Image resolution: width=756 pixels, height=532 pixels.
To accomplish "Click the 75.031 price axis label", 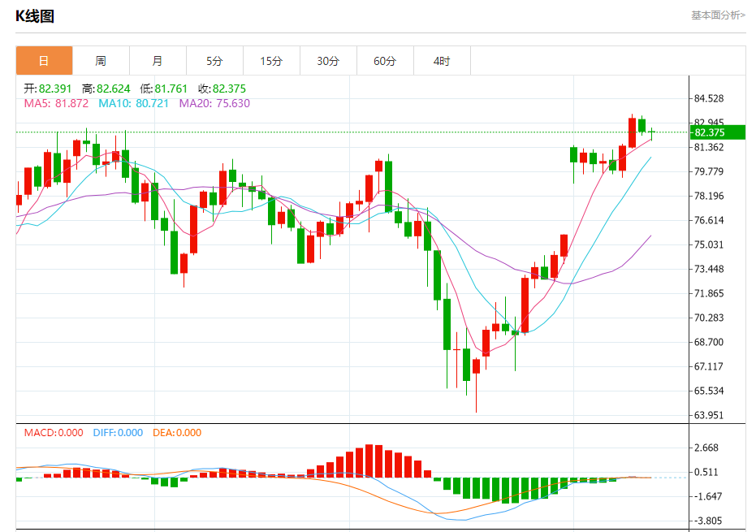I will pyautogui.click(x=709, y=244).
